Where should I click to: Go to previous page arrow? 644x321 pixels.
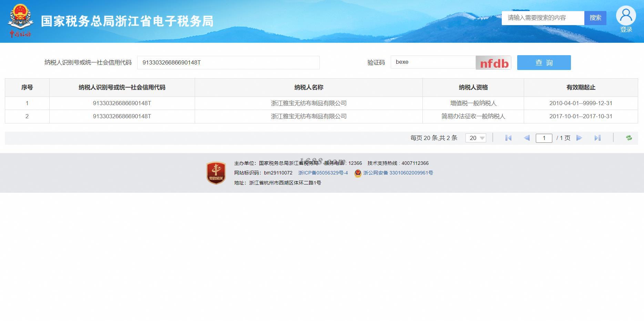tap(527, 138)
